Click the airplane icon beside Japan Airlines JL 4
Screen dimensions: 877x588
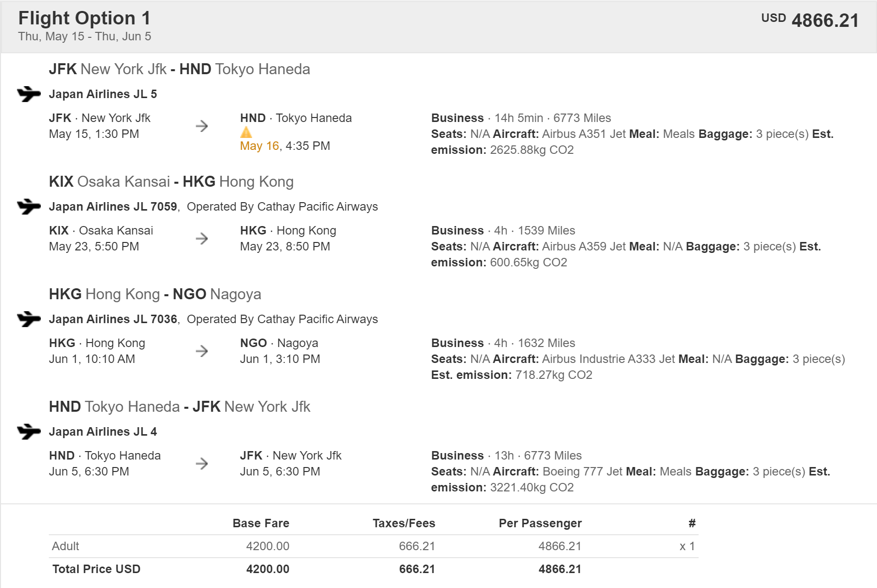(28, 431)
